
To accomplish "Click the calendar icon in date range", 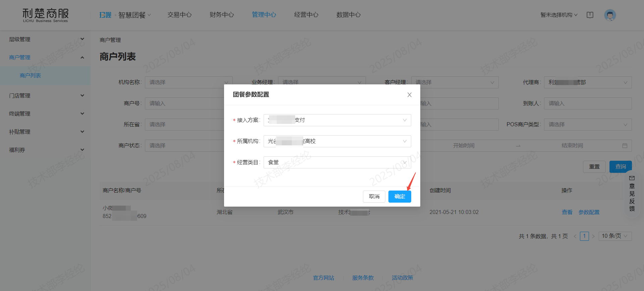I will click(x=625, y=146).
